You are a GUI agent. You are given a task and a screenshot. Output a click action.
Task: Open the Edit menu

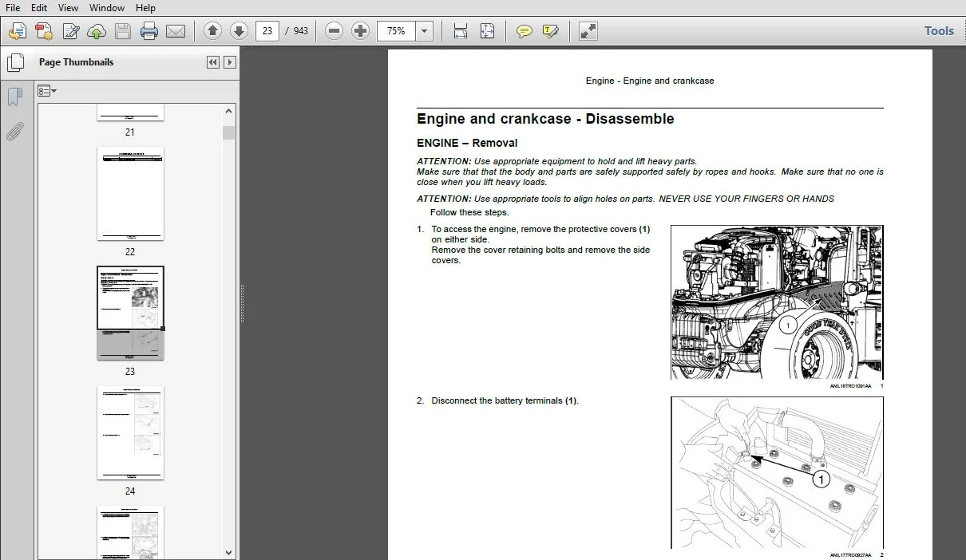(x=38, y=7)
